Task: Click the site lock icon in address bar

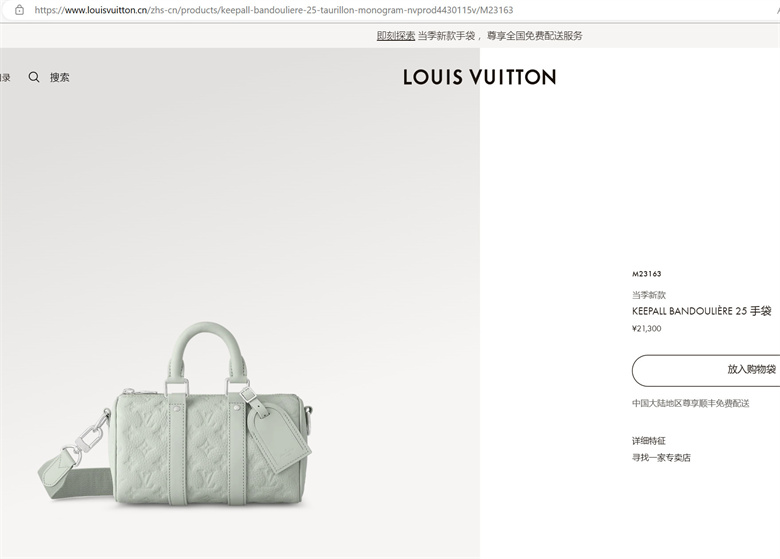Action: point(19,10)
